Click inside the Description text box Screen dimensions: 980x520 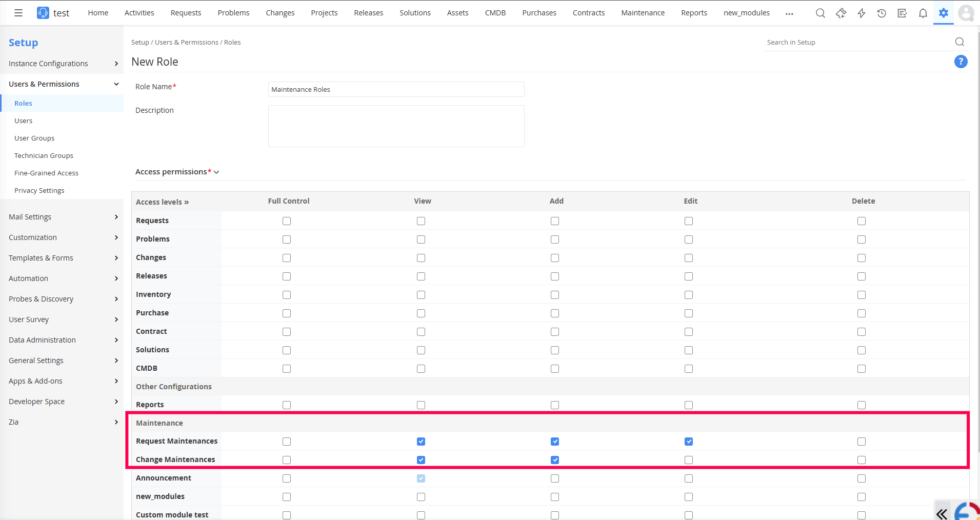(396, 126)
